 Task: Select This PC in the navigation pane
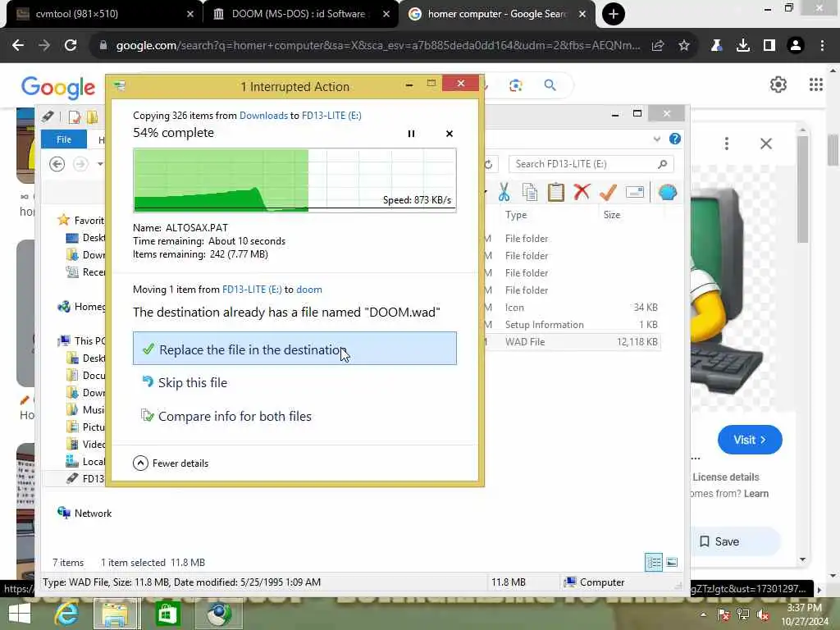coord(81,340)
